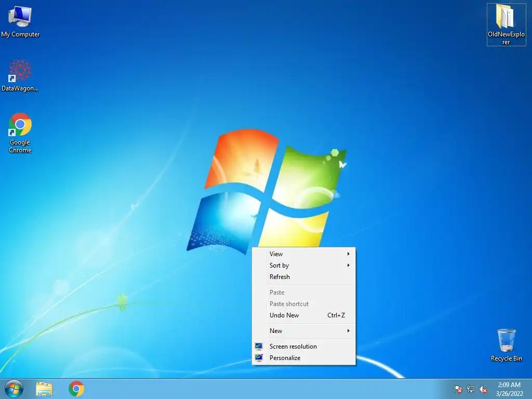This screenshot has width=532, height=399.
Task: Open Screen resolution settings
Action: pyautogui.click(x=303, y=347)
